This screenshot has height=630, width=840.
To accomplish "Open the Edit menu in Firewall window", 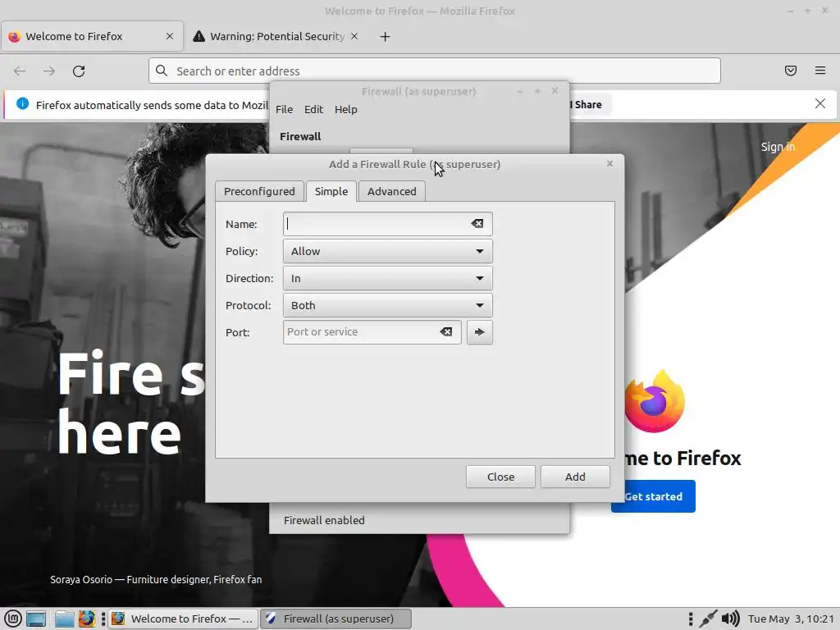I will 313,109.
